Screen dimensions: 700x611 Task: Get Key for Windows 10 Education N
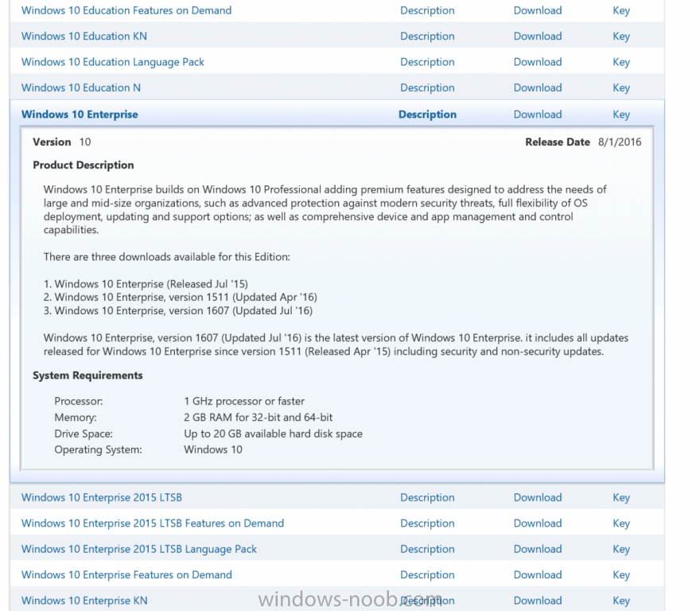(621, 88)
